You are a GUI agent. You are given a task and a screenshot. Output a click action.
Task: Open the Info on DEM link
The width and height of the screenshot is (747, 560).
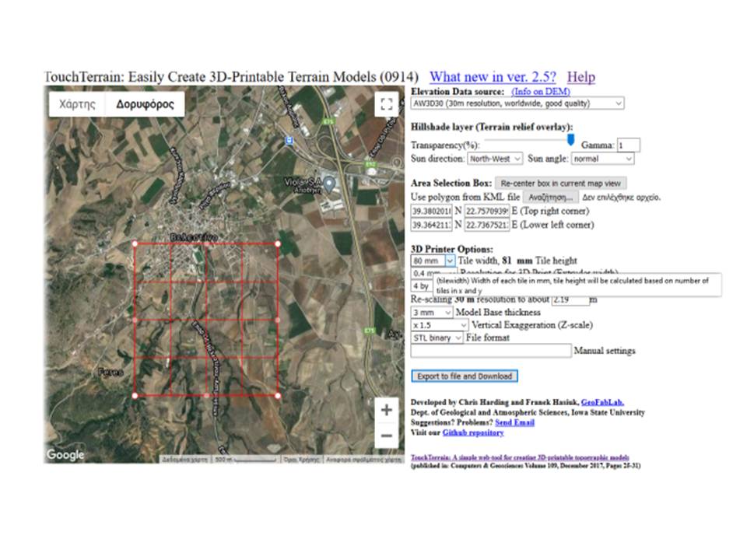(540, 92)
